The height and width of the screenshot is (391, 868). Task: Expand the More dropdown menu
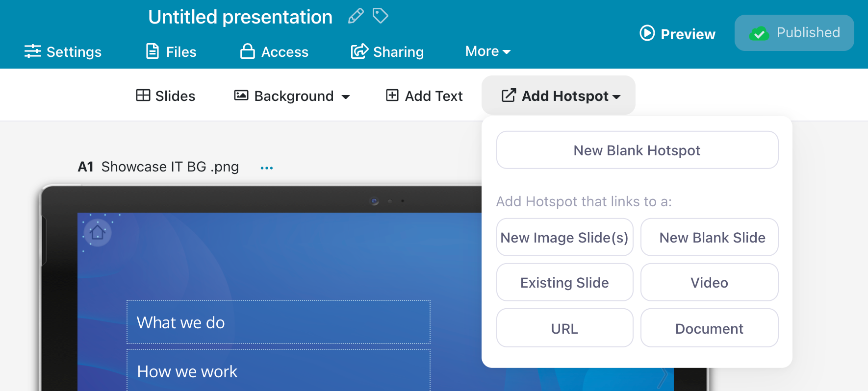488,51
